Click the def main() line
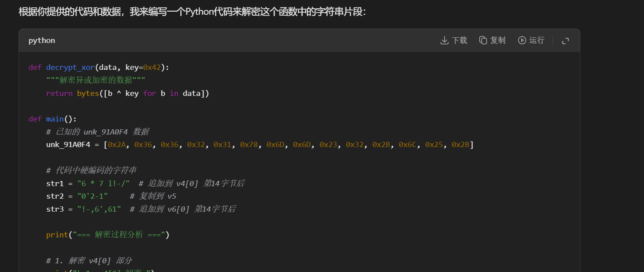The image size is (644, 272). tap(52, 119)
